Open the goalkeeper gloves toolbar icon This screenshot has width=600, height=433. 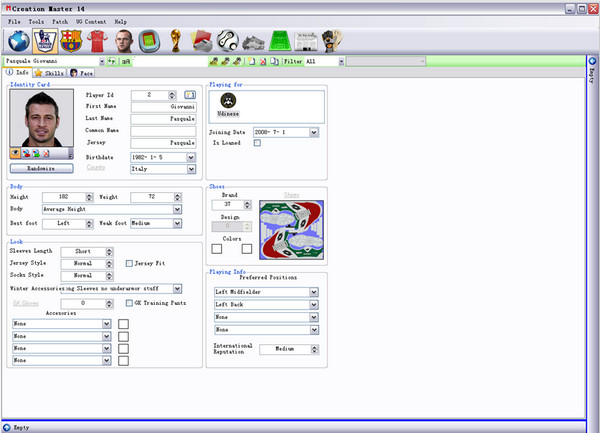click(332, 41)
